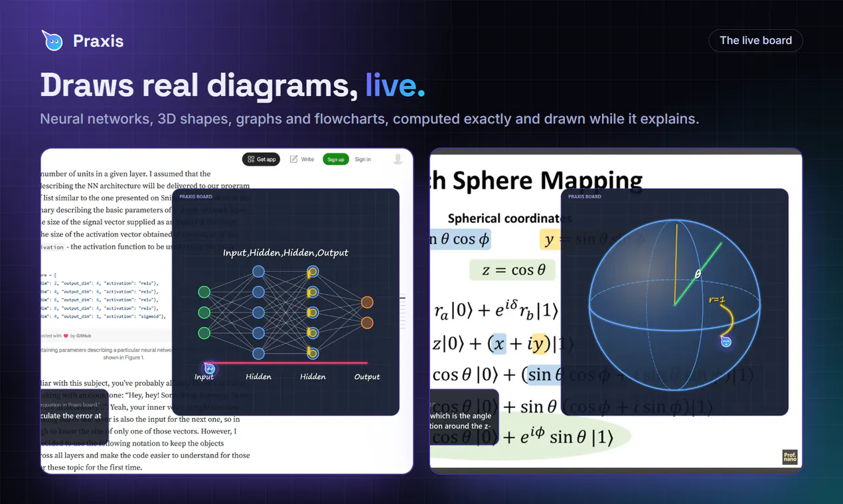Click the Get app button in left screenshot
843x504 pixels.
(x=262, y=159)
